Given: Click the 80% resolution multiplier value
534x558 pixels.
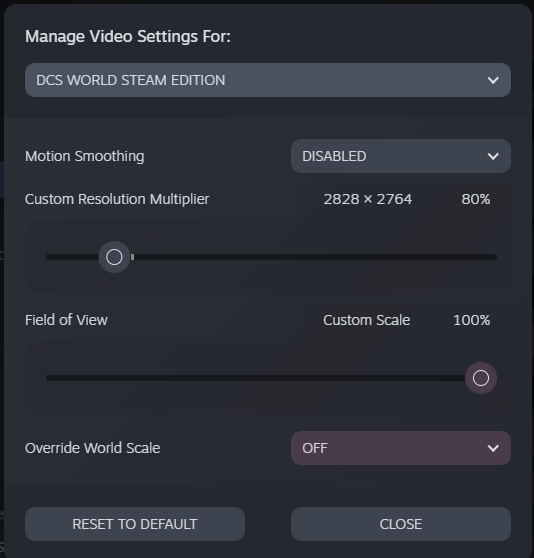Looking at the screenshot, I should (476, 199).
